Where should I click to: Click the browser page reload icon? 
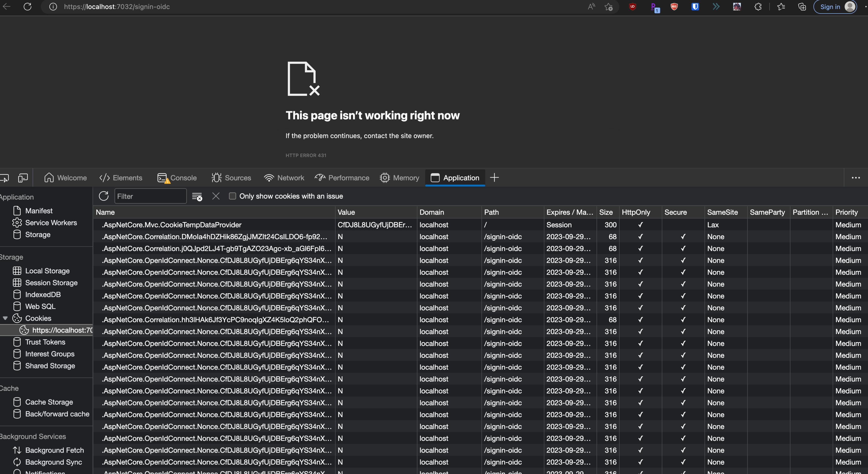(28, 7)
